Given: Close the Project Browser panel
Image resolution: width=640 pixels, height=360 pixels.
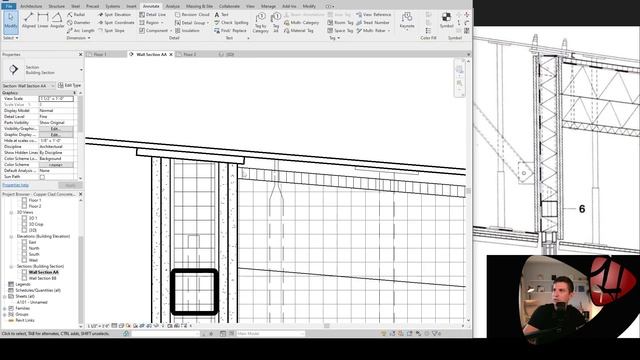Looking at the screenshot, I should [80, 194].
